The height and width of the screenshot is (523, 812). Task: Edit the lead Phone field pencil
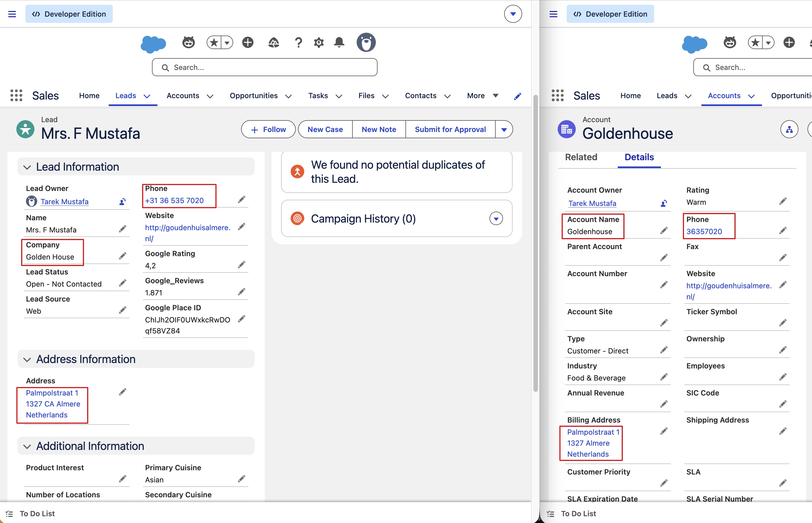click(241, 200)
